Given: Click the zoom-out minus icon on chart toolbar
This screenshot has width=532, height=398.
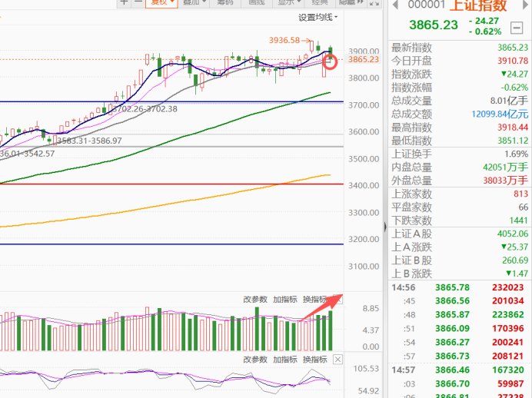Looking at the screenshot, I should (138, 3).
